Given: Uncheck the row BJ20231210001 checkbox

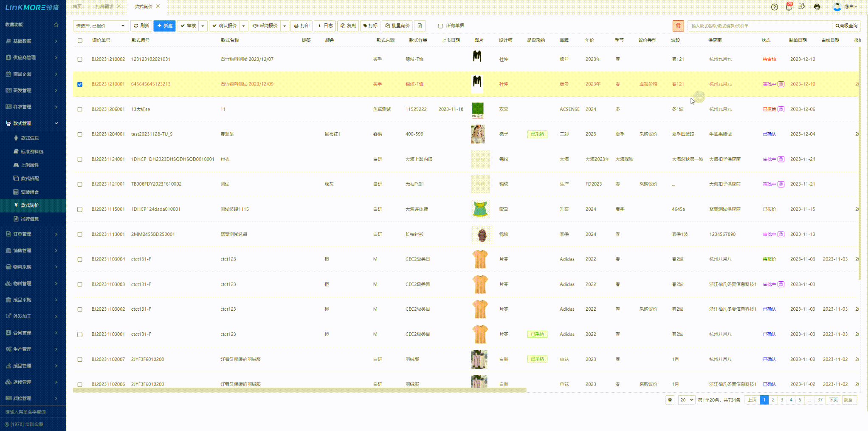Looking at the screenshot, I should coord(80,84).
